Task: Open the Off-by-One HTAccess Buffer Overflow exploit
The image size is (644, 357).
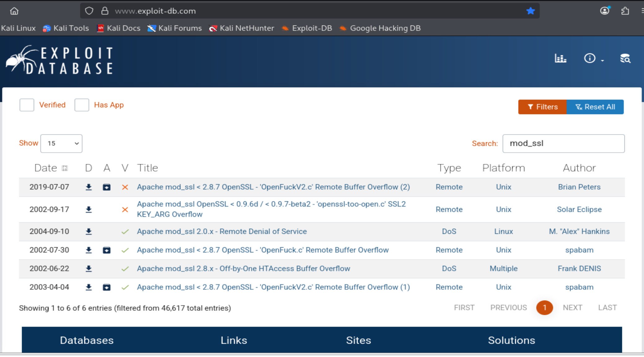Action: click(x=244, y=269)
